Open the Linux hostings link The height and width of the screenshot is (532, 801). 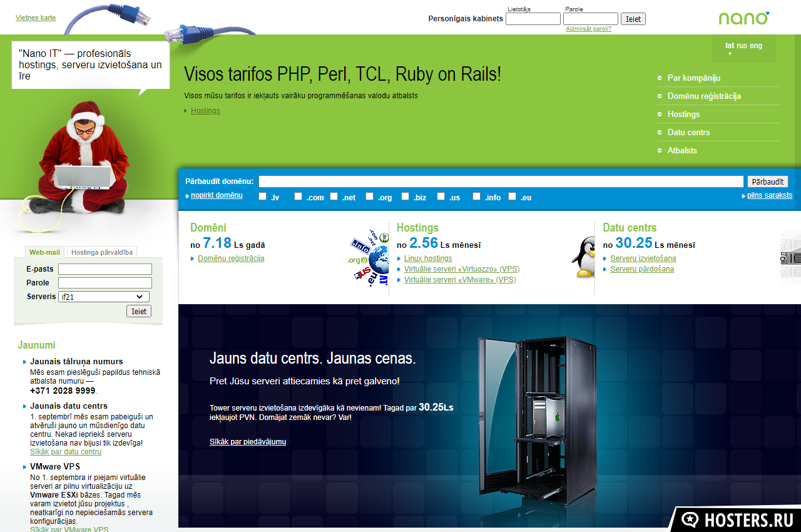click(x=428, y=258)
